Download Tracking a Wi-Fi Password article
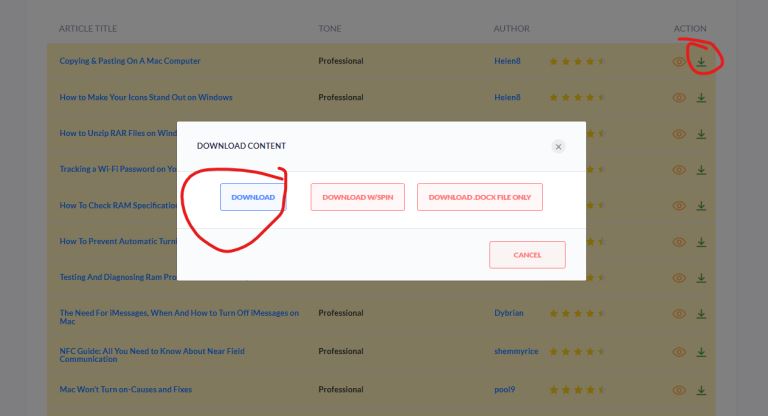Screen dimensions: 768x416 [x=701, y=170]
